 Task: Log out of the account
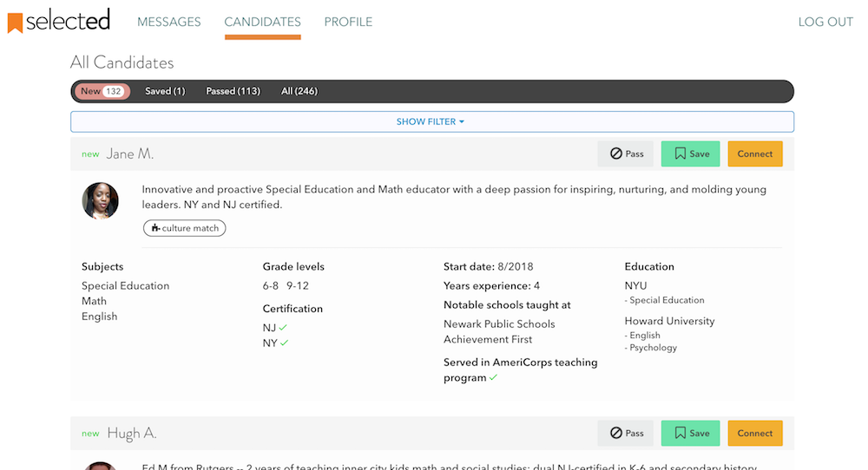point(825,23)
